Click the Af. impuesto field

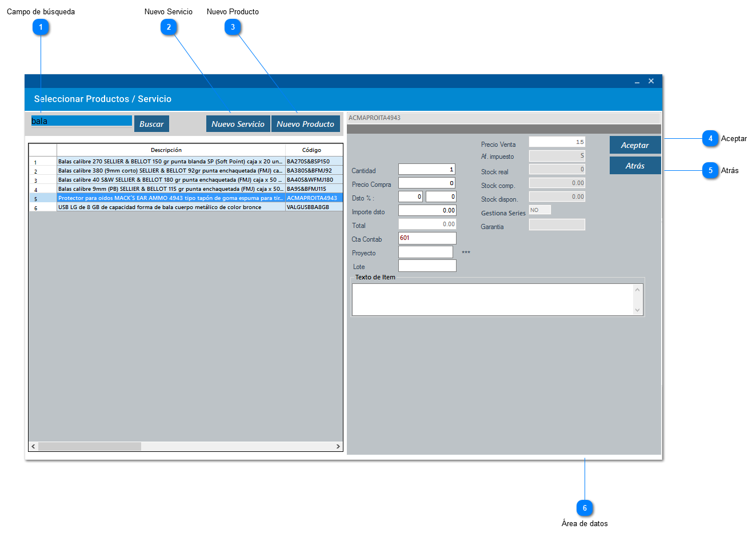(557, 155)
